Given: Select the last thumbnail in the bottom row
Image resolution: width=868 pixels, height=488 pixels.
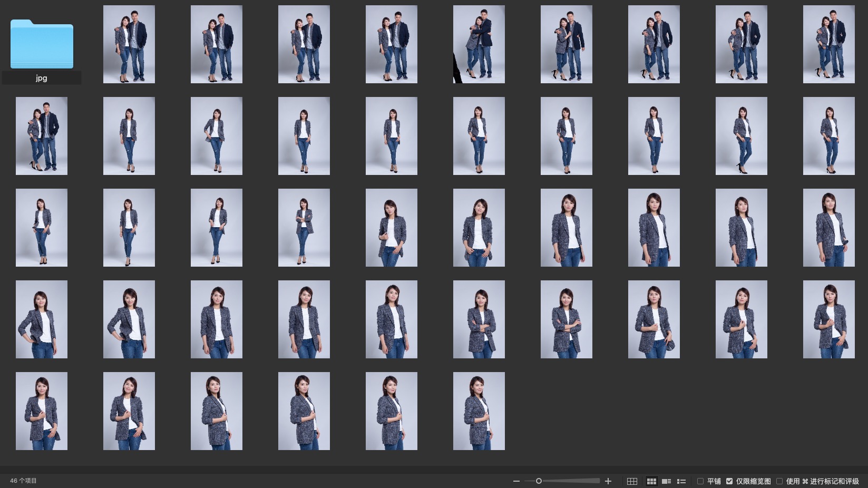Looking at the screenshot, I should coord(479,411).
